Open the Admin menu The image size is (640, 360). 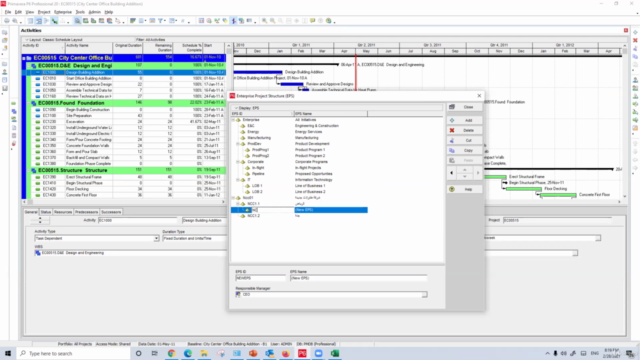[x=94, y=12]
